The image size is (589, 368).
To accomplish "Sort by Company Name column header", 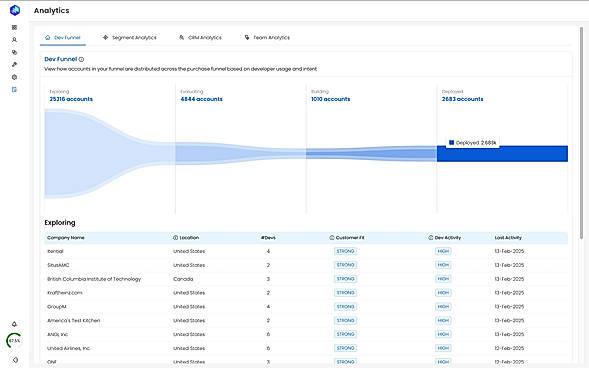I will [66, 238].
